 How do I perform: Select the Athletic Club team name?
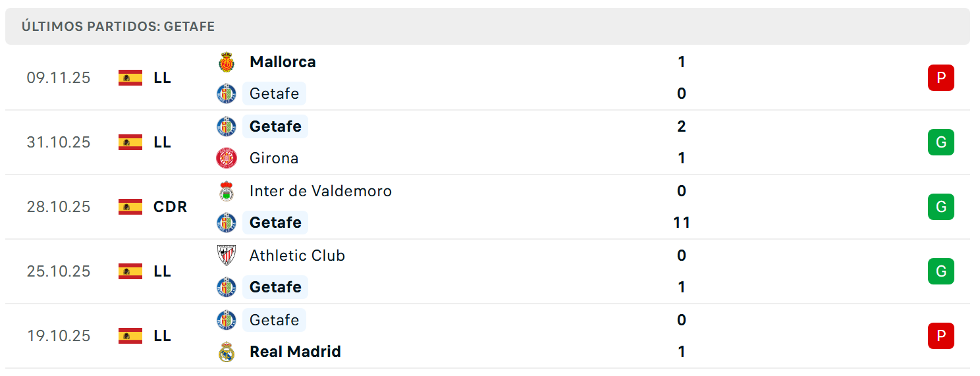(x=297, y=255)
